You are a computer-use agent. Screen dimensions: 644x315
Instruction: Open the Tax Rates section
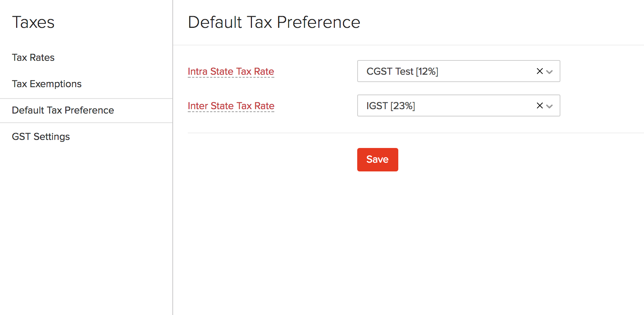coord(33,58)
